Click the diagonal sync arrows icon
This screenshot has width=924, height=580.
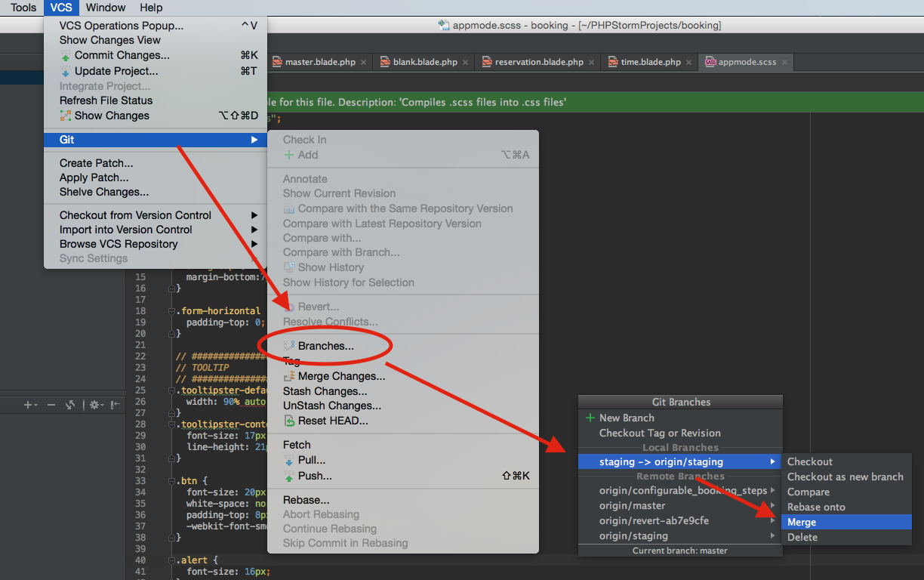(x=70, y=405)
